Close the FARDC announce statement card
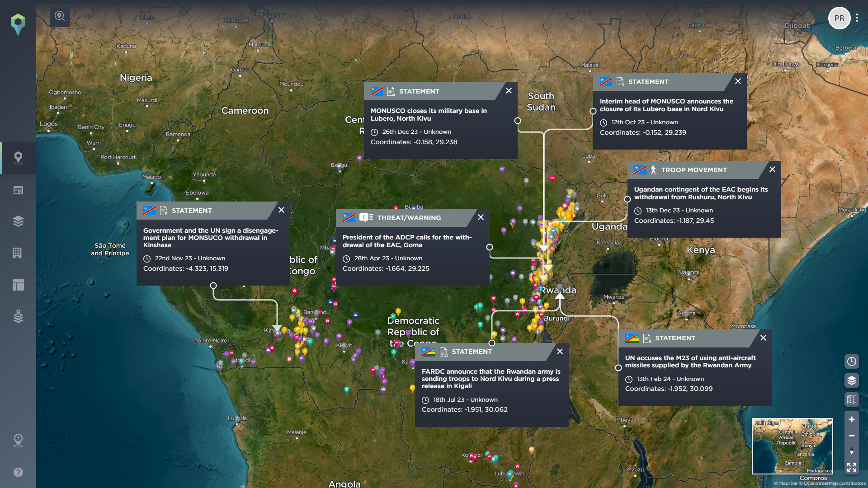The image size is (868, 488). (560, 352)
